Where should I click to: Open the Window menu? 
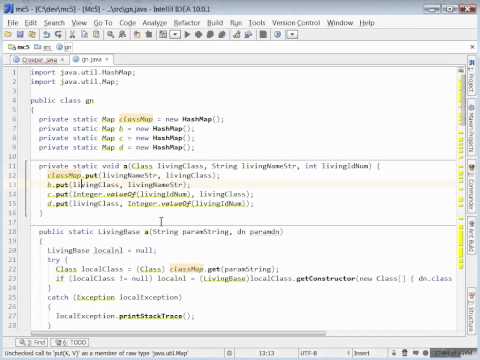340,23
